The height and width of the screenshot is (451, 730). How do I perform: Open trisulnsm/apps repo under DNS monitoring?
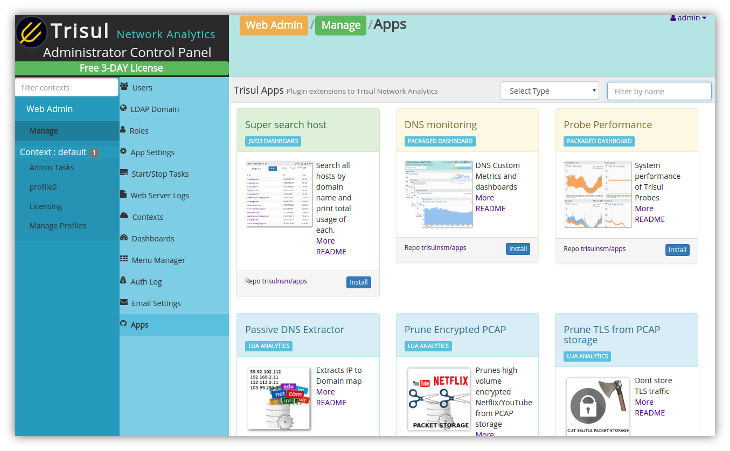444,248
